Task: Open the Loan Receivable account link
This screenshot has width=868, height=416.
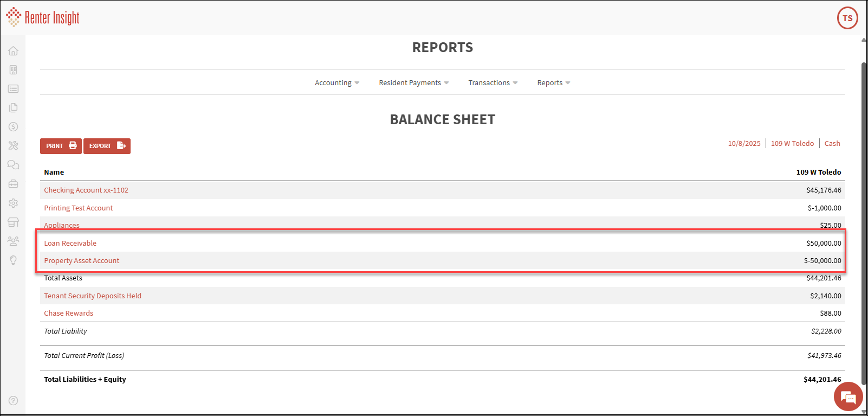Action: click(70, 244)
